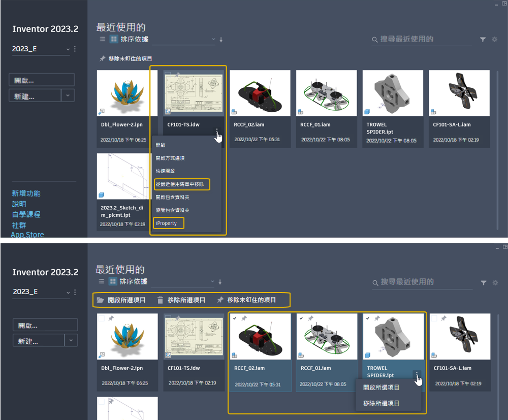
Task: Click three-dot menu on upper CF101-TS.idw card
Action: 217,131
